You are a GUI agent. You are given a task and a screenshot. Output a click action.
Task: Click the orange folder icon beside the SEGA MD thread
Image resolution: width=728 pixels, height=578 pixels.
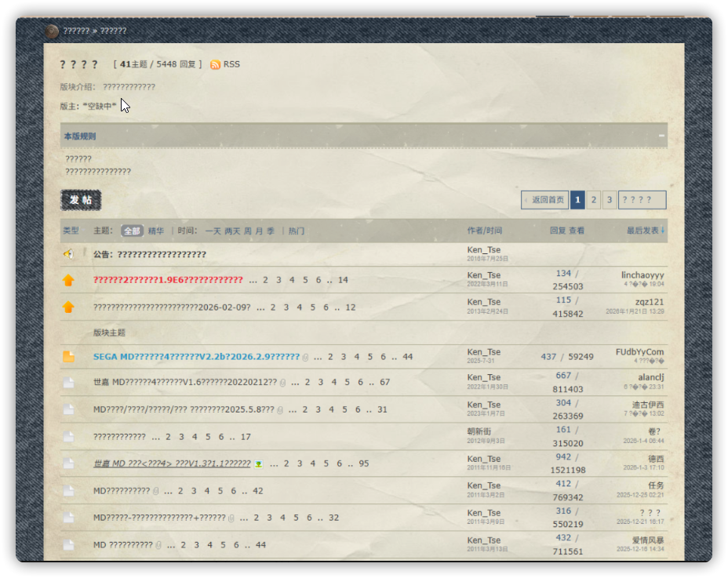68,356
